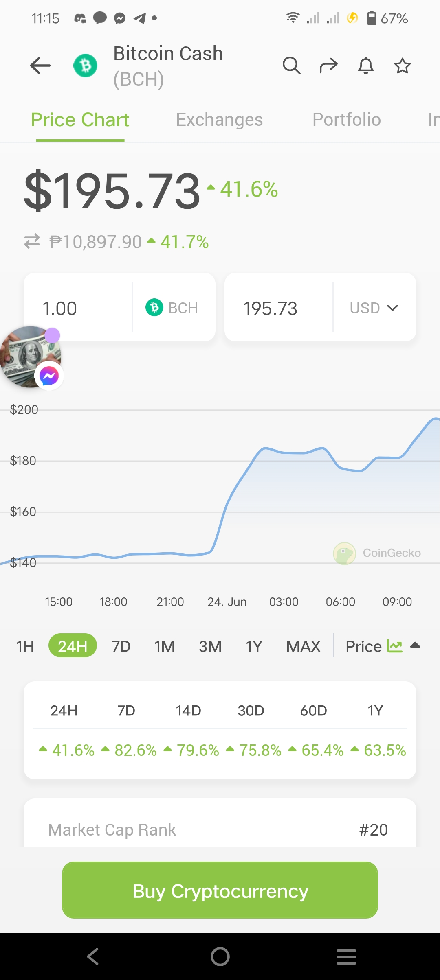Open the Messenger chat head bubble
This screenshot has width=440, height=980.
point(31,357)
